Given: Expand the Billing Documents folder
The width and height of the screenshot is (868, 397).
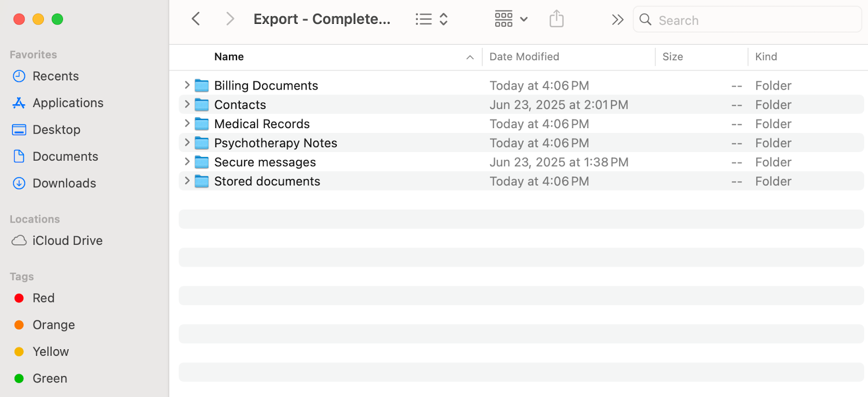Looking at the screenshot, I should (x=187, y=85).
